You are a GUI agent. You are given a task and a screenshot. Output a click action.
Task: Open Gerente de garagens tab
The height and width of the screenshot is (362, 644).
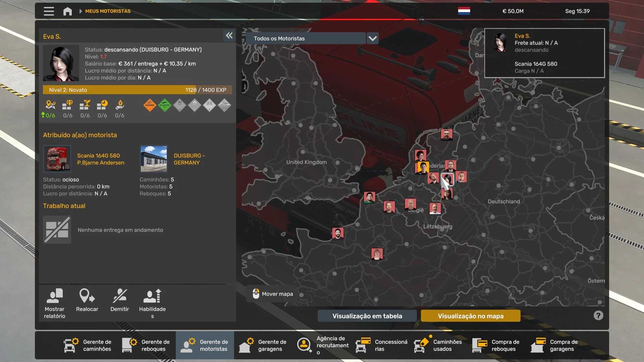[263, 345]
